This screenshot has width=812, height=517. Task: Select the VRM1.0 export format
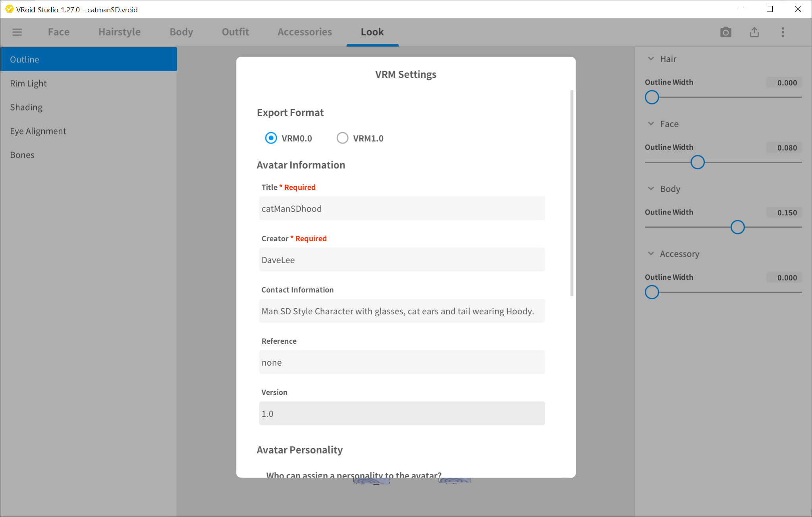coord(342,138)
